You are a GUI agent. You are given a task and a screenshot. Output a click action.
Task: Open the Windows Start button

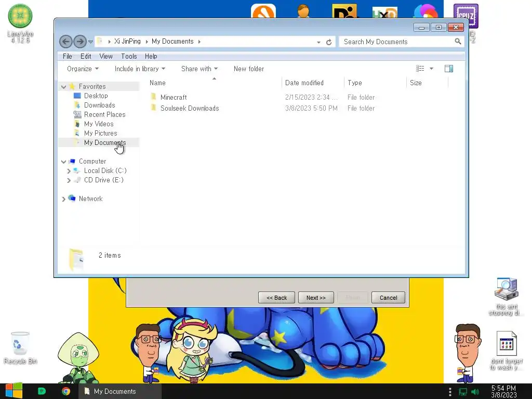pyautogui.click(x=14, y=391)
